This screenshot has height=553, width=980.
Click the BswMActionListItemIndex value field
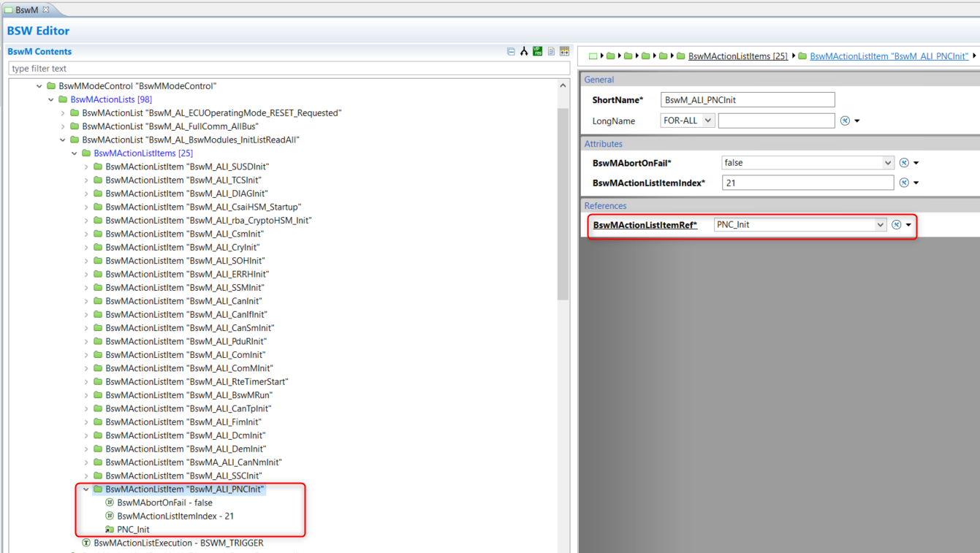(808, 183)
